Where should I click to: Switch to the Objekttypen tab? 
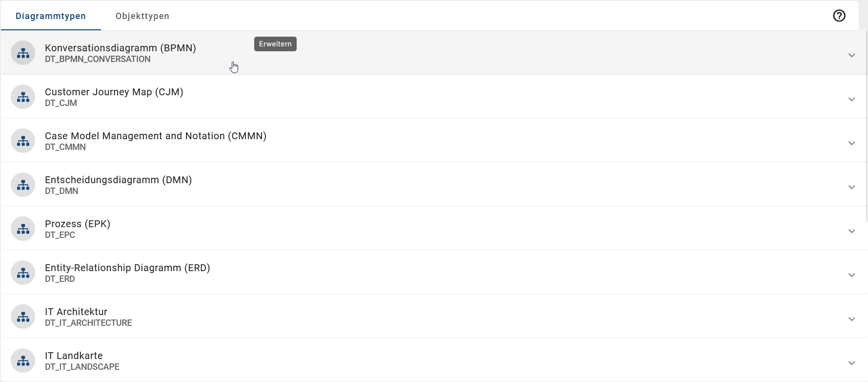coord(142,16)
